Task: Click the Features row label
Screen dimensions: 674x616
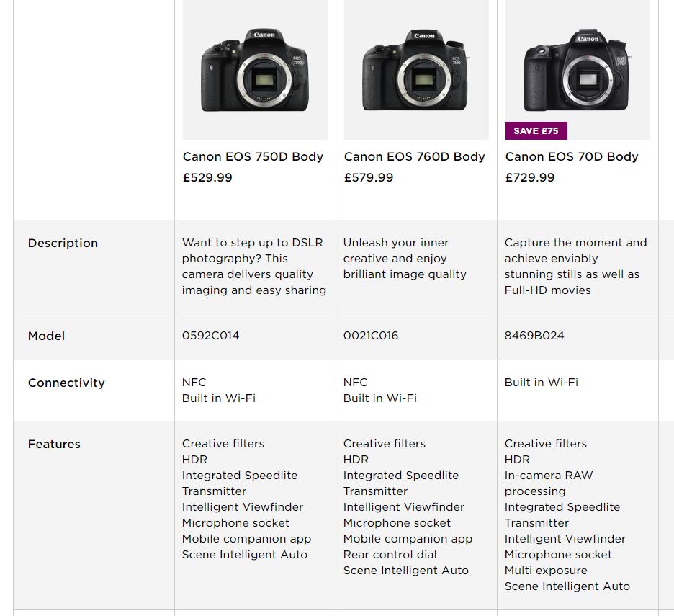Action: pos(54,444)
